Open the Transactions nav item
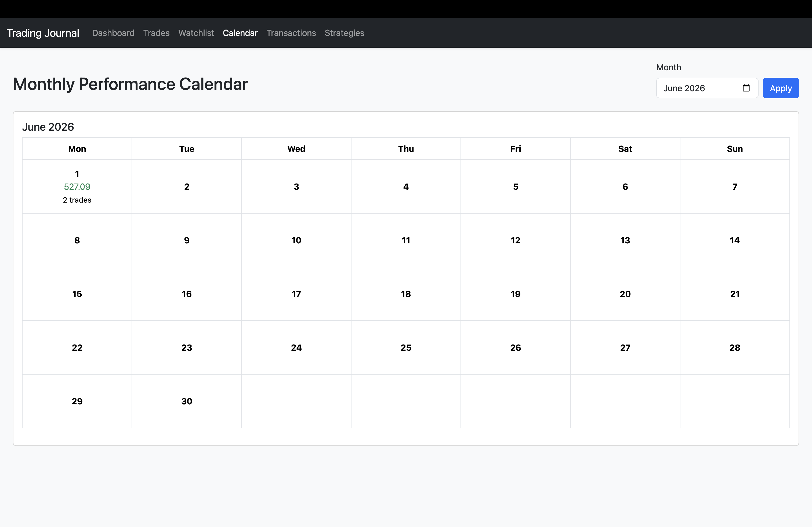The height and width of the screenshot is (527, 812). tap(291, 33)
